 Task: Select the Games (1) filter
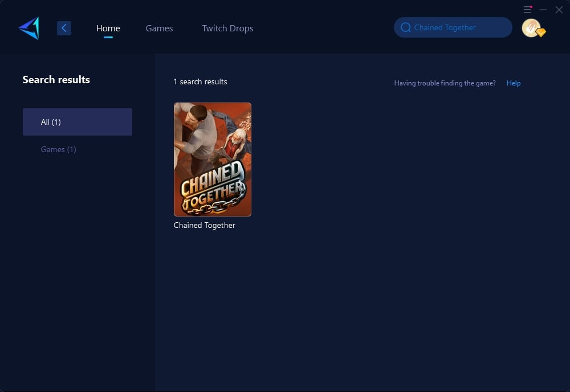tap(59, 149)
